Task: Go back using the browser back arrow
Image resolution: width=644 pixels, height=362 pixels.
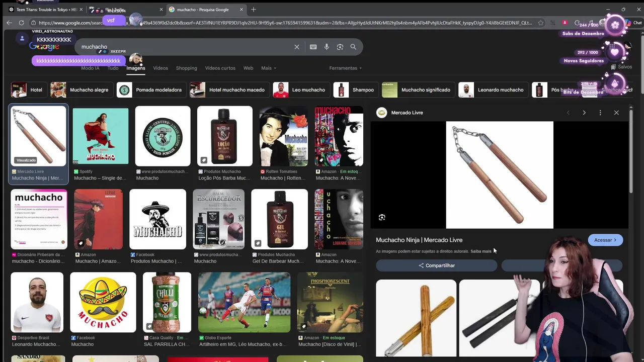Action: [x=9, y=23]
